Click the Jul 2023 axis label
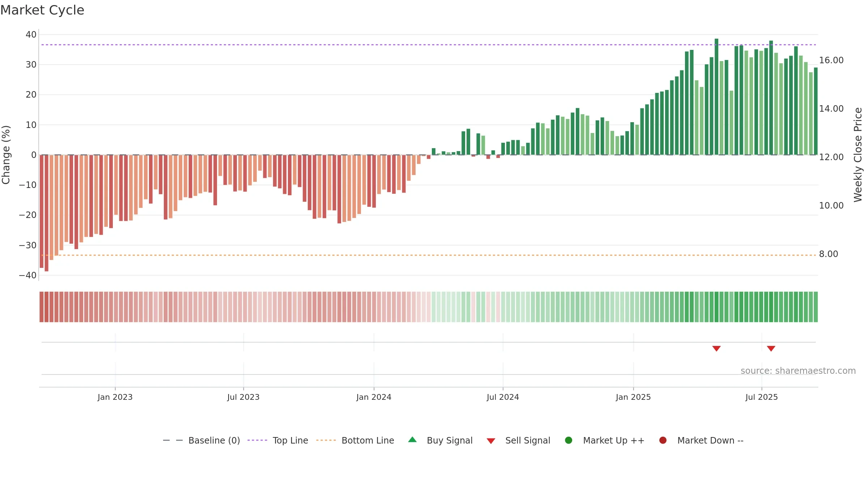The height and width of the screenshot is (488, 868). (243, 397)
